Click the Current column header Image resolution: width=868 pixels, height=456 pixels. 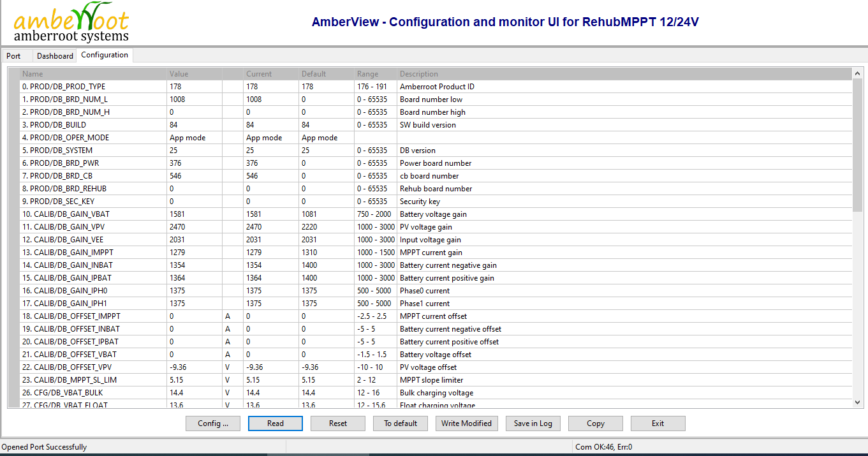tap(272, 74)
